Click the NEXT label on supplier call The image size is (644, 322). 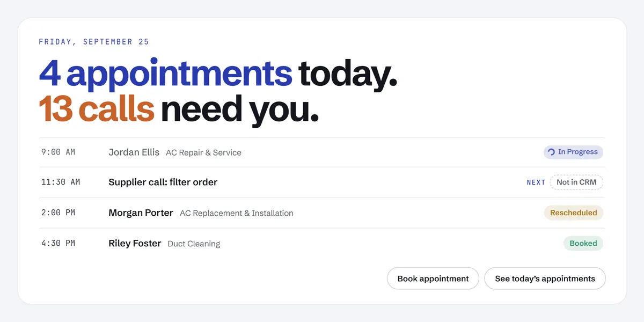tap(536, 182)
